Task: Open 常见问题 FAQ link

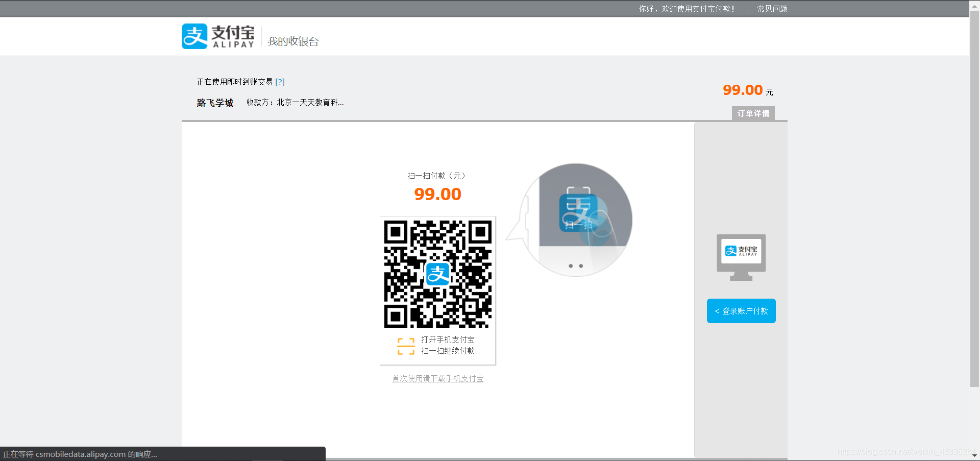Action: [772, 9]
